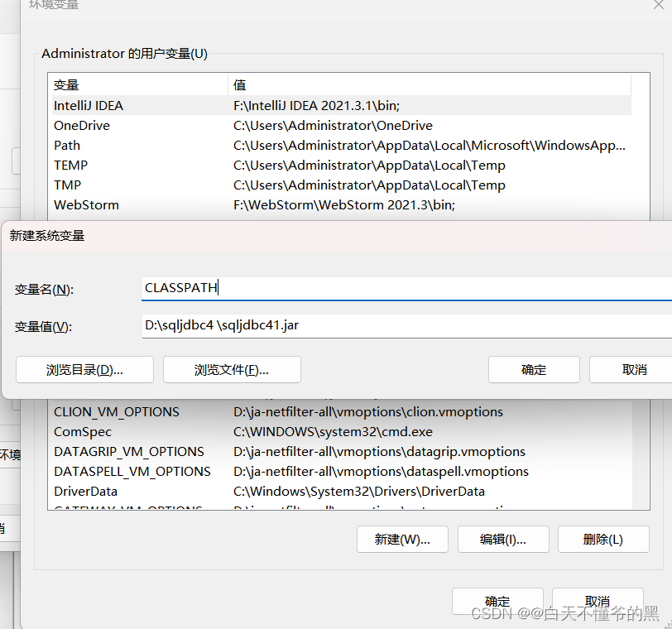
Task: Click 确定 at bottom of environment variables window
Action: (x=497, y=601)
